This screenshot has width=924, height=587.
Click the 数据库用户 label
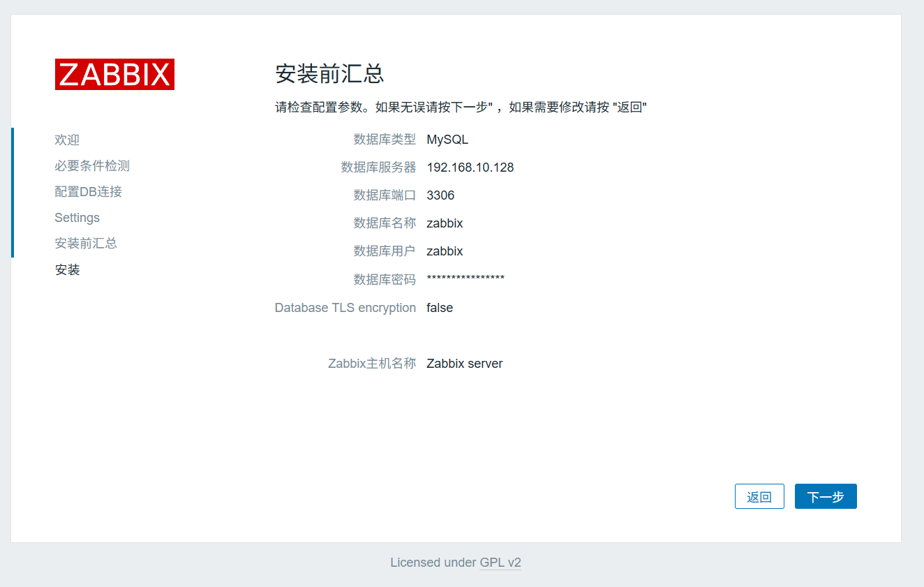tap(385, 251)
